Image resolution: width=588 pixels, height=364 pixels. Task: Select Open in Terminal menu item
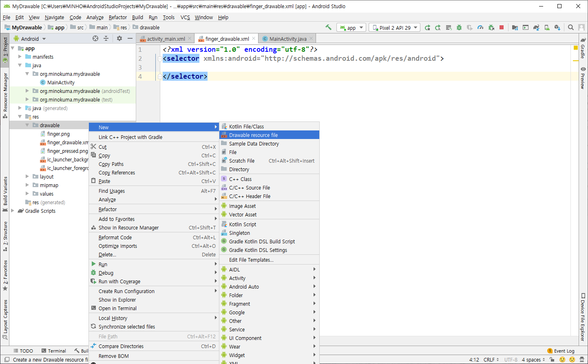(154, 308)
